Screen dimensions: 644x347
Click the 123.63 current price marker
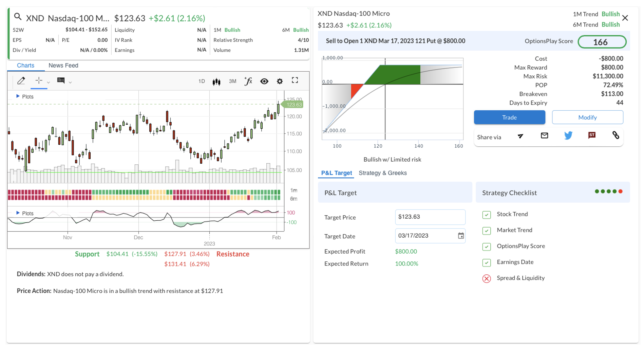click(292, 105)
